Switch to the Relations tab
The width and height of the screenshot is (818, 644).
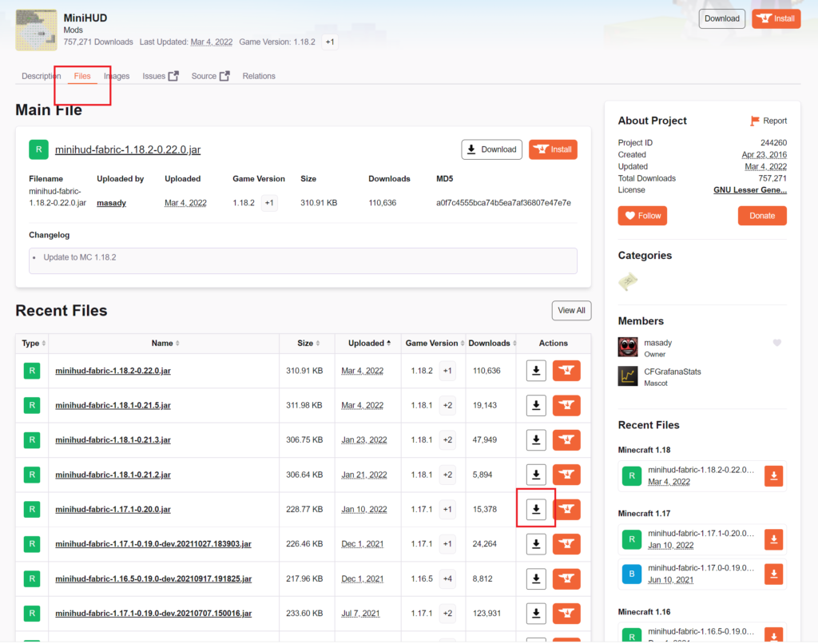pos(259,76)
